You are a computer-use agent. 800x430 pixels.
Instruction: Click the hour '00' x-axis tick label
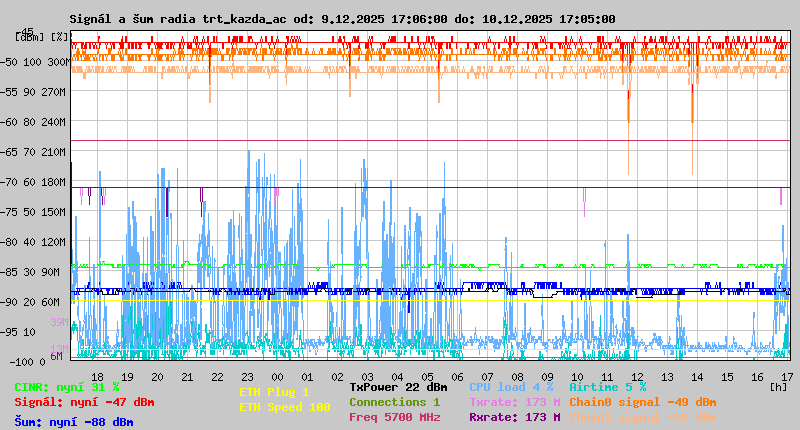[x=277, y=377]
